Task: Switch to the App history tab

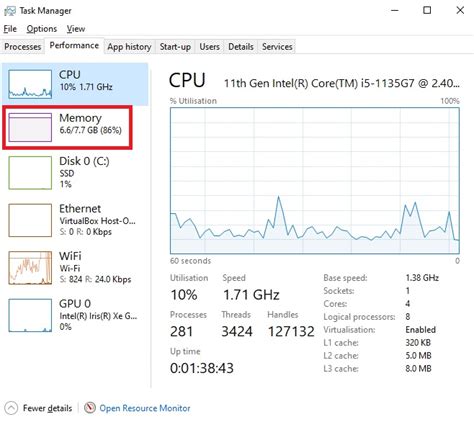Action: point(129,47)
